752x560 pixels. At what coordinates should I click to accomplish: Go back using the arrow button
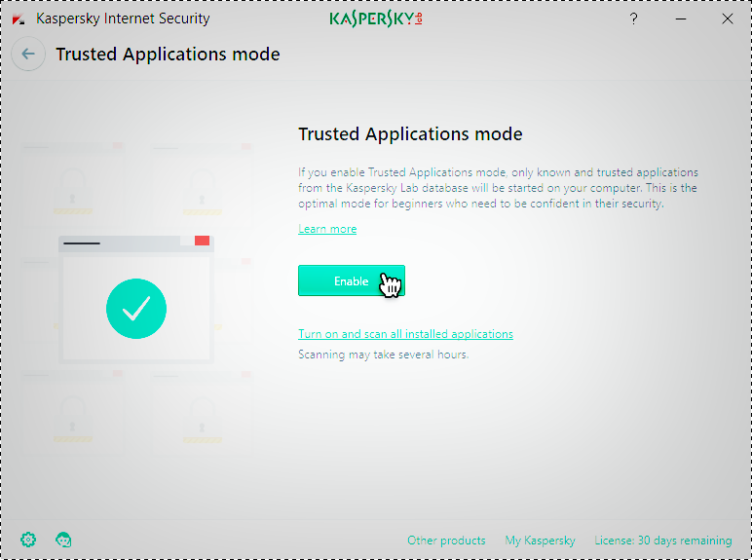coord(27,55)
